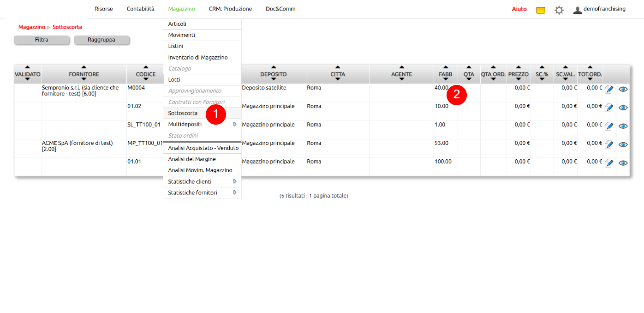Screen dimensions: 644x313
Task: Click the Filtra button
Action: click(42, 40)
